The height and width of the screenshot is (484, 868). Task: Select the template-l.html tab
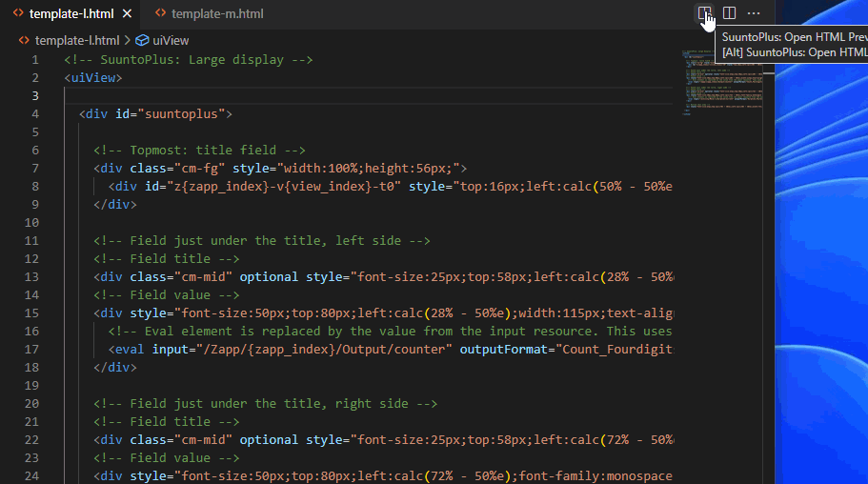pyautogui.click(x=71, y=14)
